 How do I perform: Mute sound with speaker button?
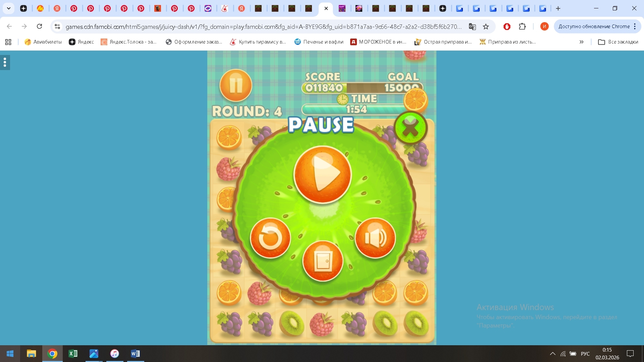click(x=375, y=238)
